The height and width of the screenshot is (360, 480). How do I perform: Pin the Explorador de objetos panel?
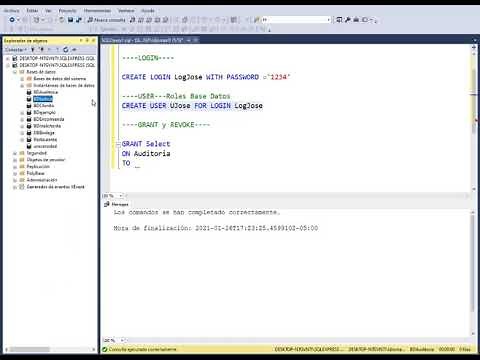coord(87,40)
